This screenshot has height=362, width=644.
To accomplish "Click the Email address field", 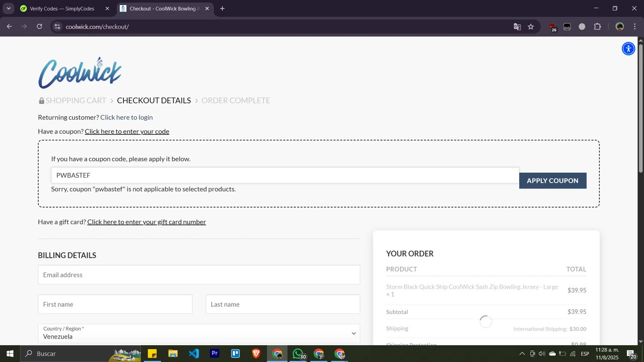I will tap(199, 275).
